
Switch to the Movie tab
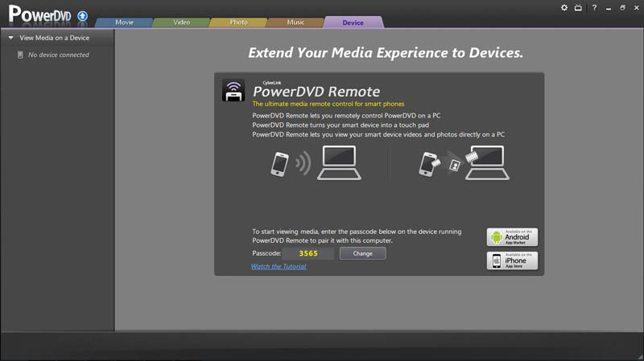(124, 23)
